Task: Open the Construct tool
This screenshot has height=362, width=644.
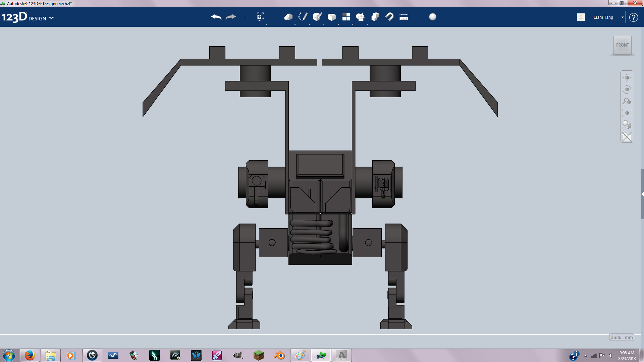Action: [x=317, y=17]
